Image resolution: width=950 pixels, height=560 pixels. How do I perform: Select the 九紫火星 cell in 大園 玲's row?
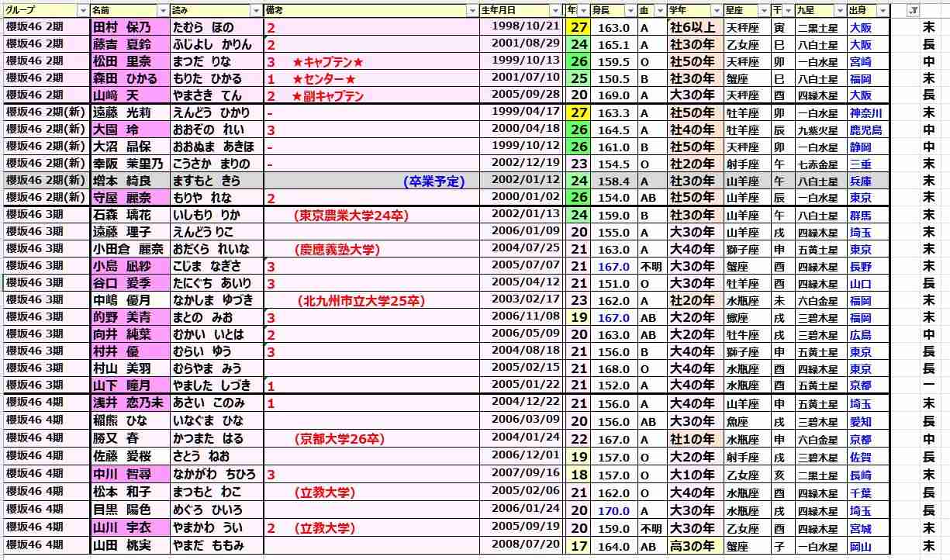821,130
